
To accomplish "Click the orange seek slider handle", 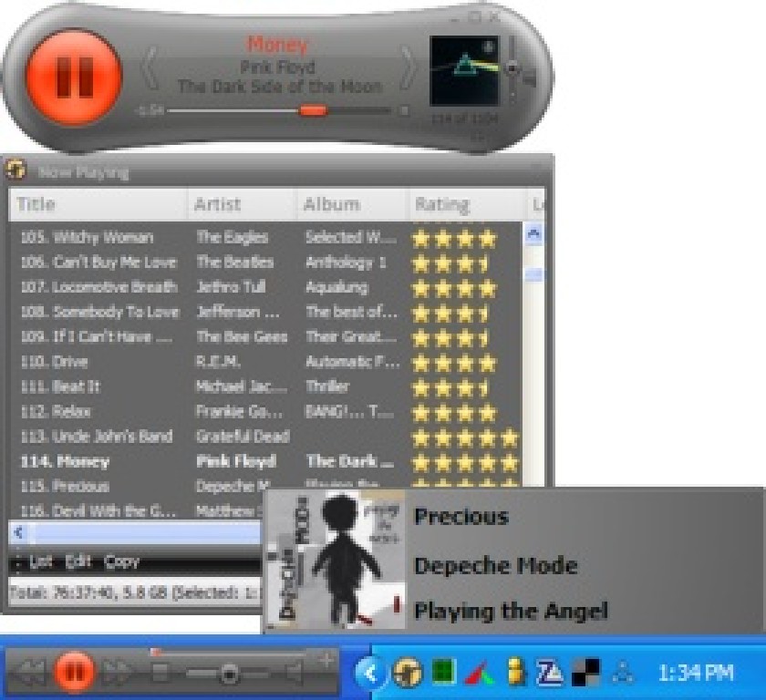I will (313, 111).
